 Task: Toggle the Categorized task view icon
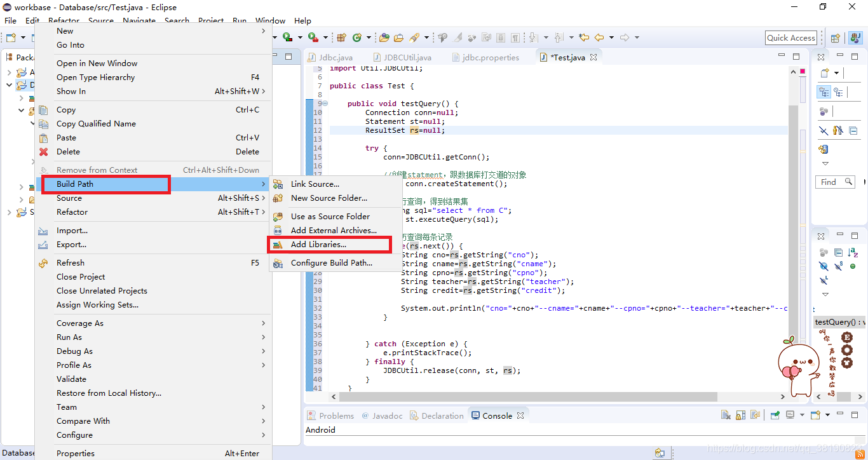click(x=824, y=91)
